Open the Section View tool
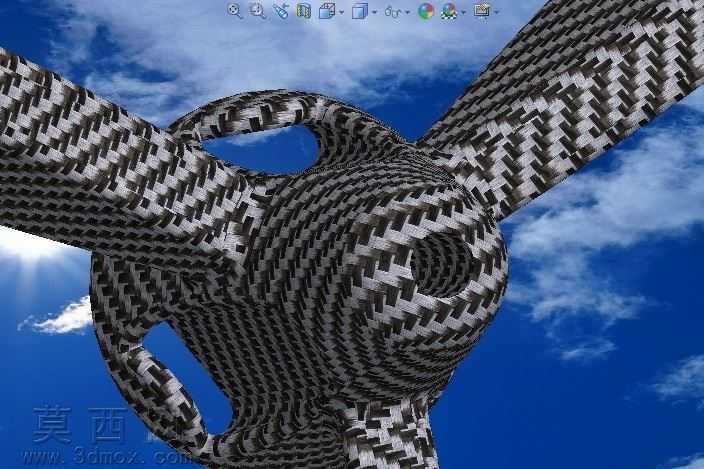 304,11
